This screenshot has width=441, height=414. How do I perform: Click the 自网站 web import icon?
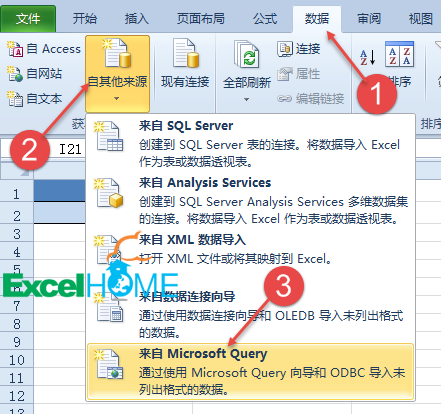coord(15,74)
